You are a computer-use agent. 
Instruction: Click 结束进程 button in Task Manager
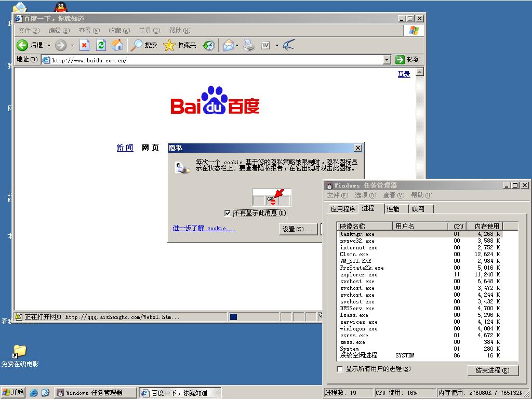click(493, 370)
